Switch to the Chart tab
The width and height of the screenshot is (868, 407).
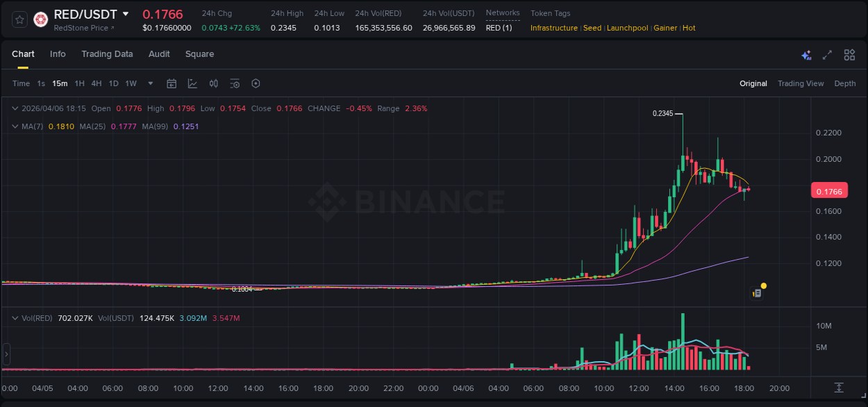click(23, 54)
